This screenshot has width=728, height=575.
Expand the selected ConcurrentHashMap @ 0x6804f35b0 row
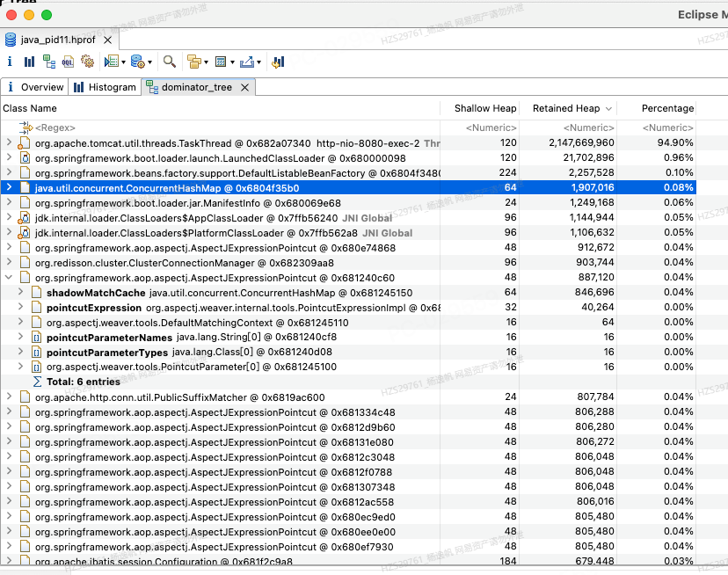[9, 187]
